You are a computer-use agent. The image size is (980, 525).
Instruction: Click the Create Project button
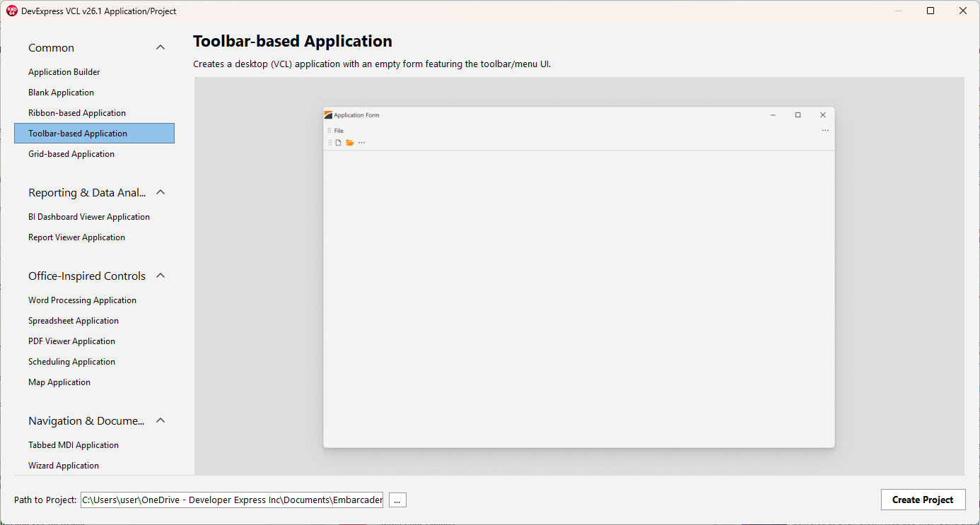[923, 500]
